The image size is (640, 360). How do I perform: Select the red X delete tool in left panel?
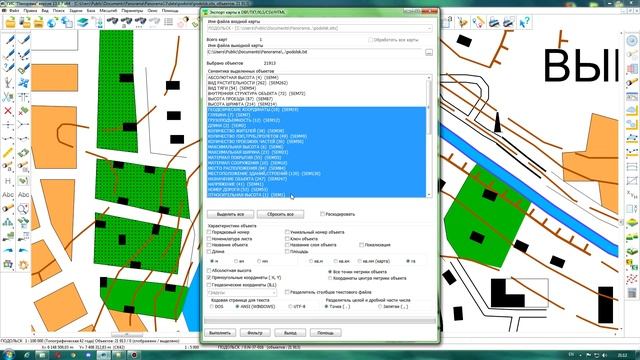[x=8, y=111]
